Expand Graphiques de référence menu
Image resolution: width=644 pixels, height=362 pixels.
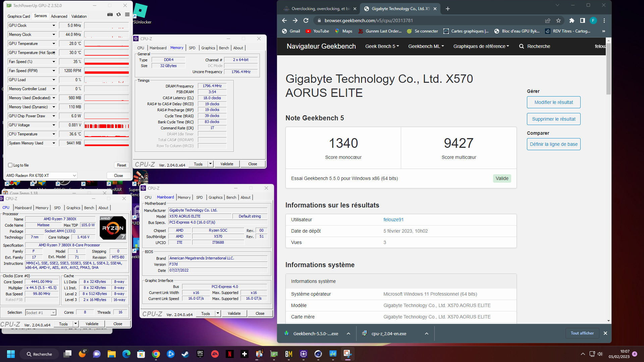[x=481, y=46]
